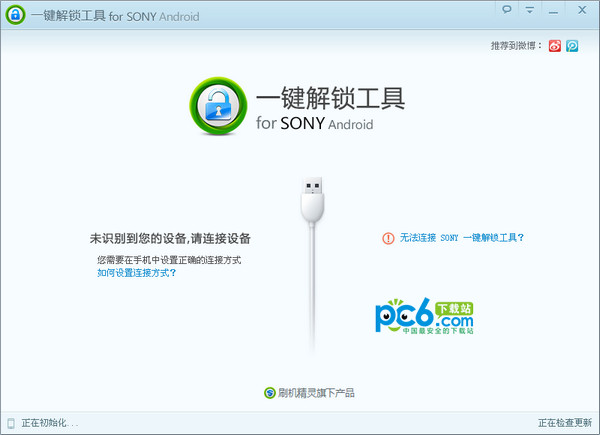This screenshot has width=600, height=435.
Task: Click the feedback speech bubble icon in title bar
Action: pos(508,9)
